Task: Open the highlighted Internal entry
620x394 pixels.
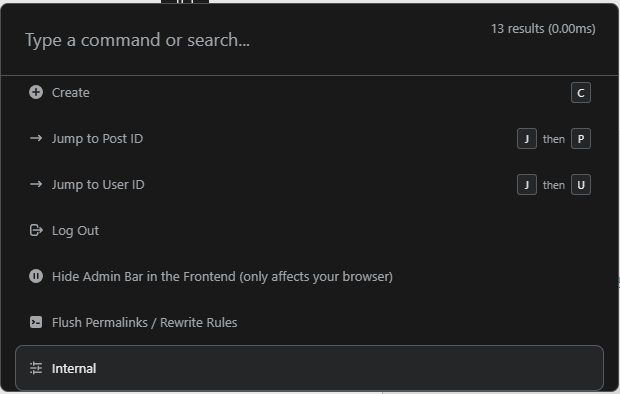Action: 310,368
